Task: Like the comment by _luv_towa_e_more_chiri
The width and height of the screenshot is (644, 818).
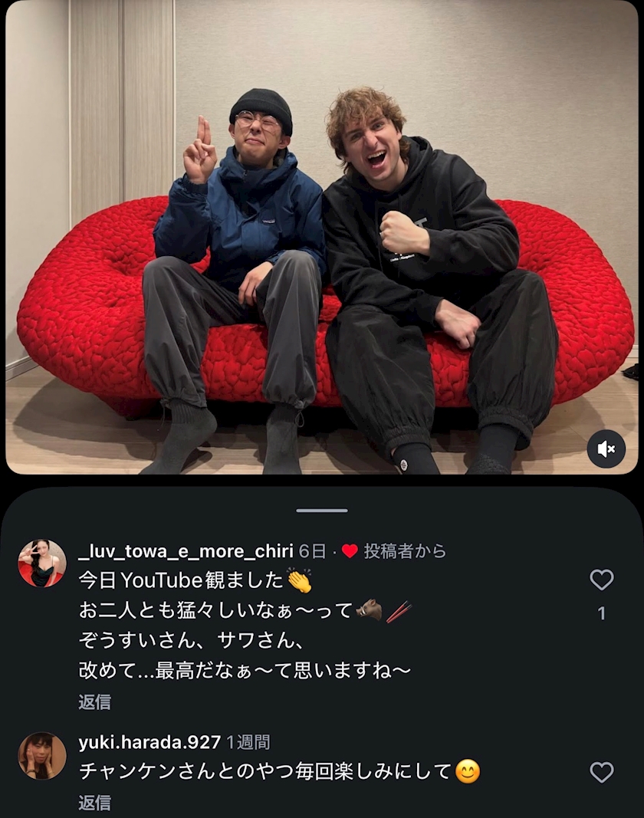Action: (x=601, y=580)
